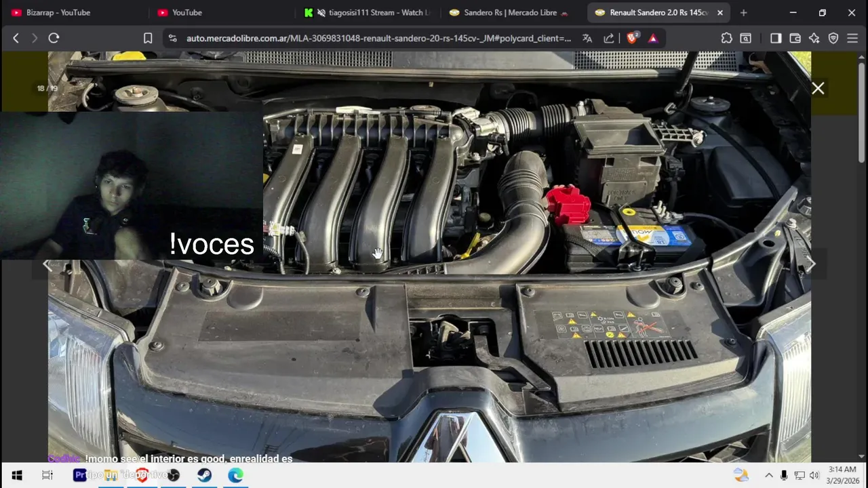The width and height of the screenshot is (868, 488).
Task: Go forward with the browser arrow
Action: [34, 39]
